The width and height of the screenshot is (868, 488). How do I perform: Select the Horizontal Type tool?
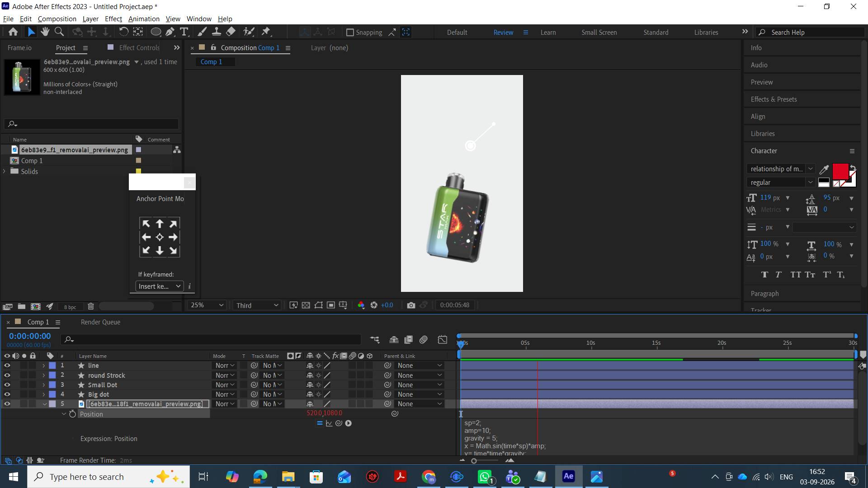tap(184, 32)
